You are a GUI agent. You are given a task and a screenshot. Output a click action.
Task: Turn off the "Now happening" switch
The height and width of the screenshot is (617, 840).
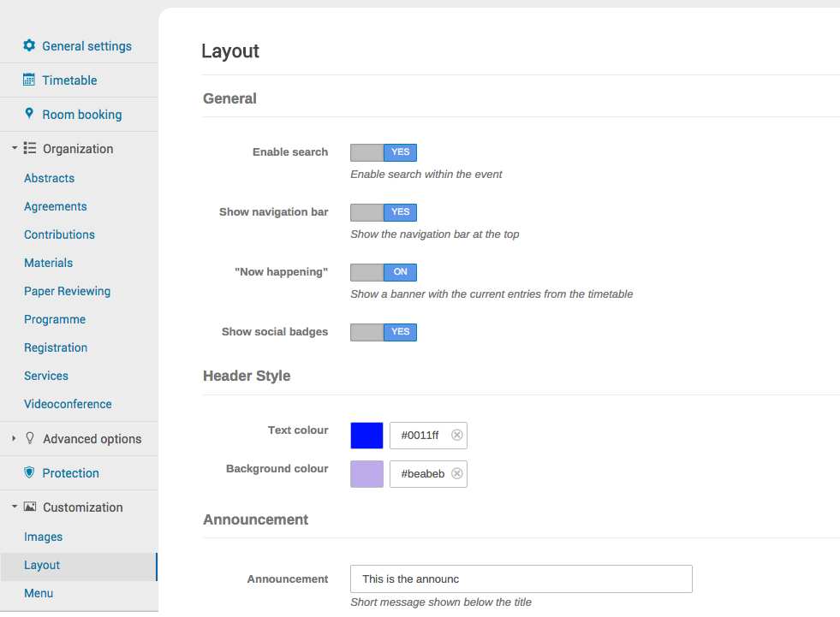(384, 273)
